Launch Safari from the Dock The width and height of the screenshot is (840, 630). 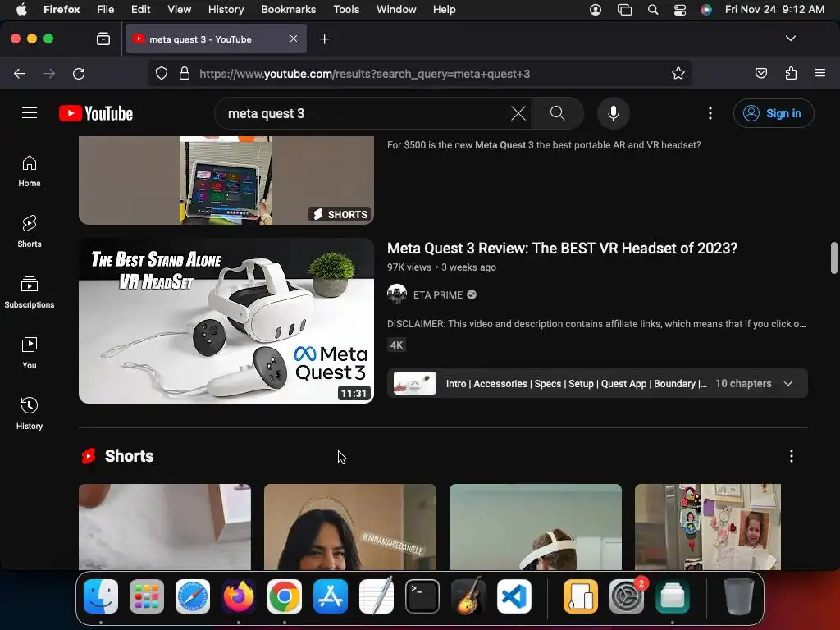(x=193, y=596)
